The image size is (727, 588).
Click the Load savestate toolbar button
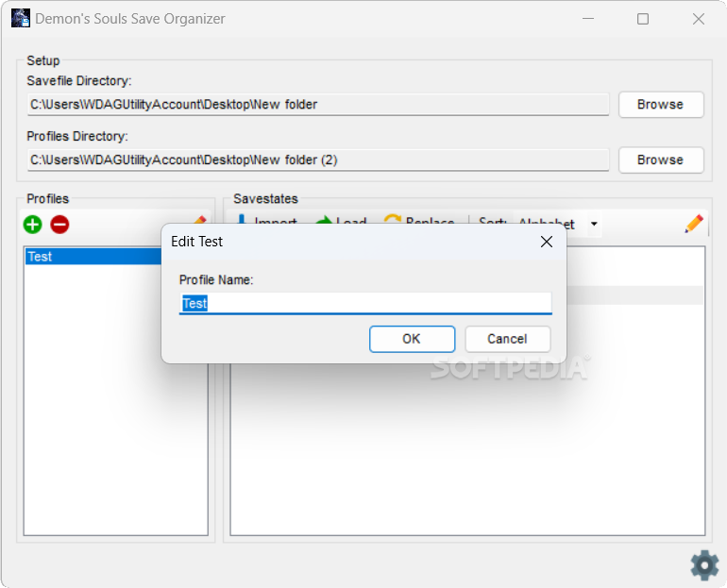[341, 221]
